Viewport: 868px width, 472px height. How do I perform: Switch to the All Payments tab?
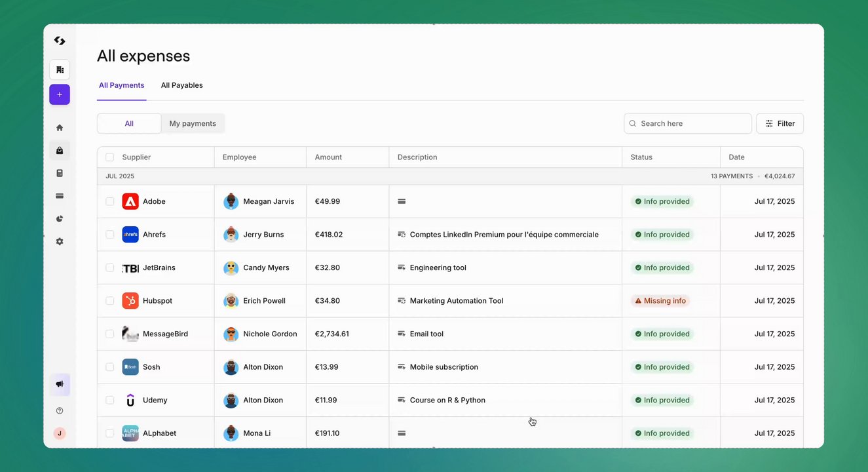[x=122, y=85]
